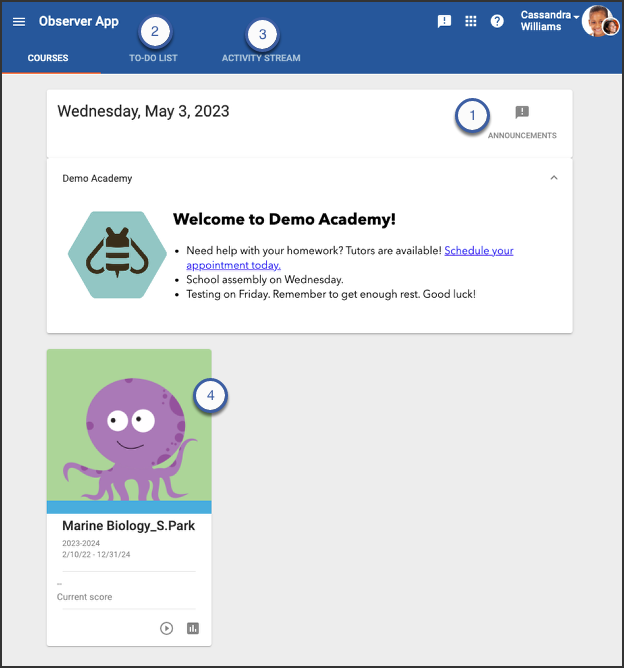The image size is (624, 668).
Task: Open Announcements beside the date
Action: coord(522,121)
